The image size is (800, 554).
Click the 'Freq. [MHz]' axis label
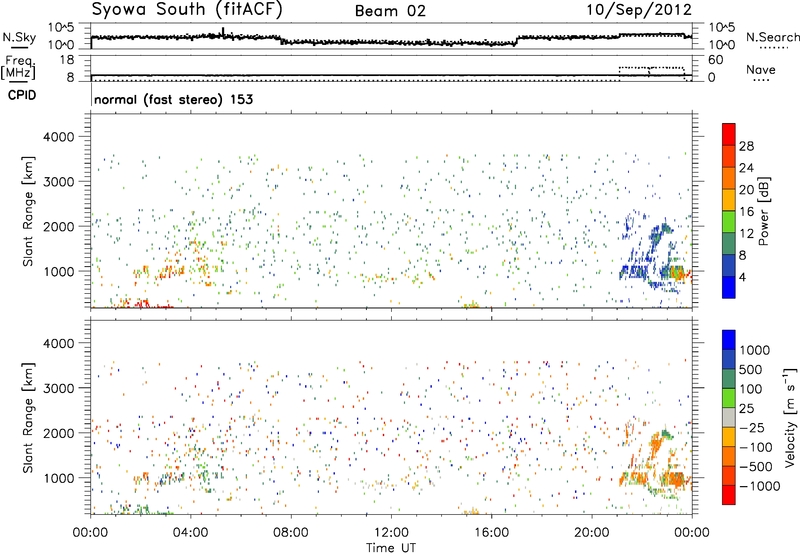[x=18, y=67]
